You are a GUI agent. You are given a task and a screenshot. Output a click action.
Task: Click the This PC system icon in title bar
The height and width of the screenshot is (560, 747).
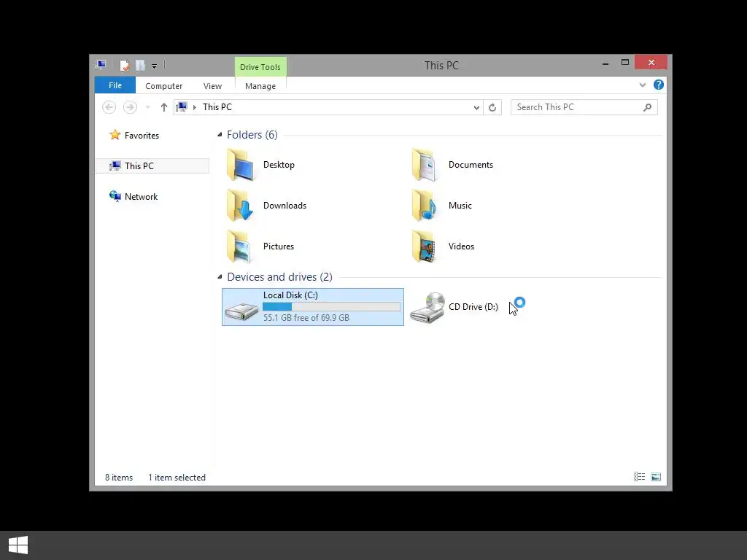101,65
